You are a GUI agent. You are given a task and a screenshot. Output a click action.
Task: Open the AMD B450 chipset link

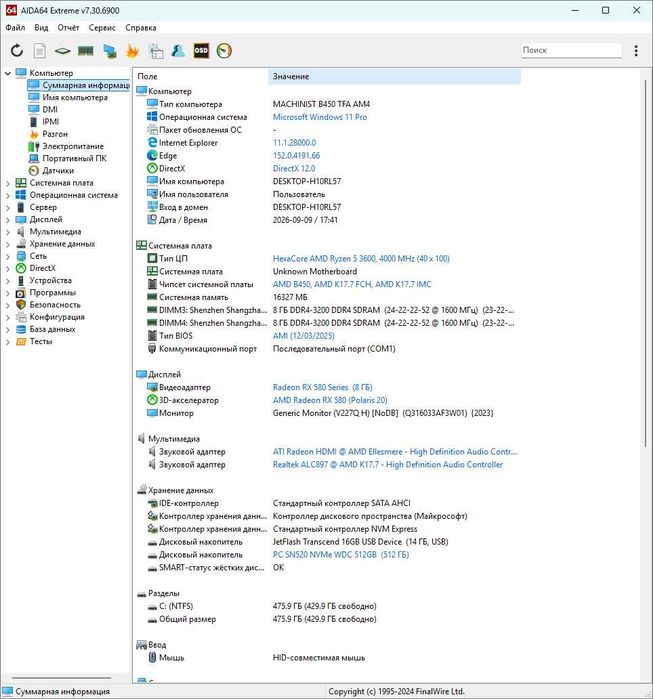352,284
